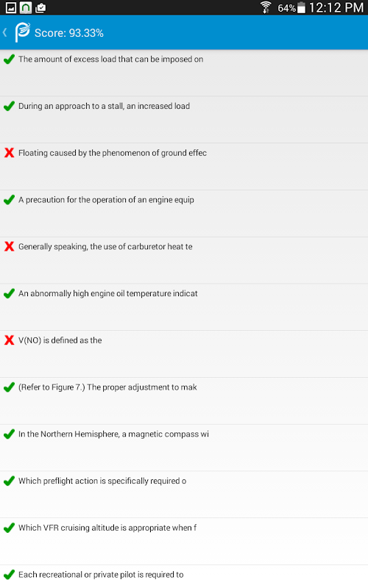Click green checkmark beside oil temperature question

pos(9,293)
